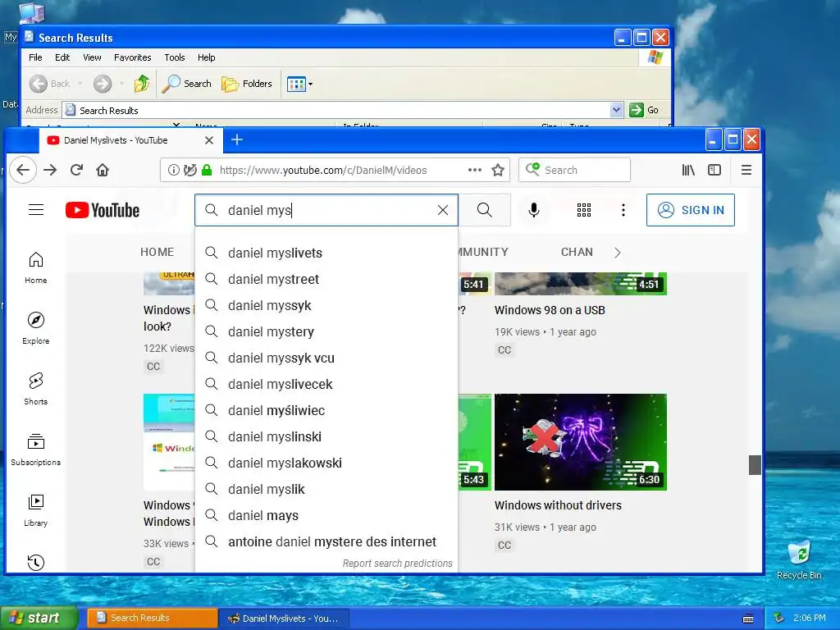The height and width of the screenshot is (630, 840).
Task: Open View menu in Search Results window
Action: coord(92,57)
